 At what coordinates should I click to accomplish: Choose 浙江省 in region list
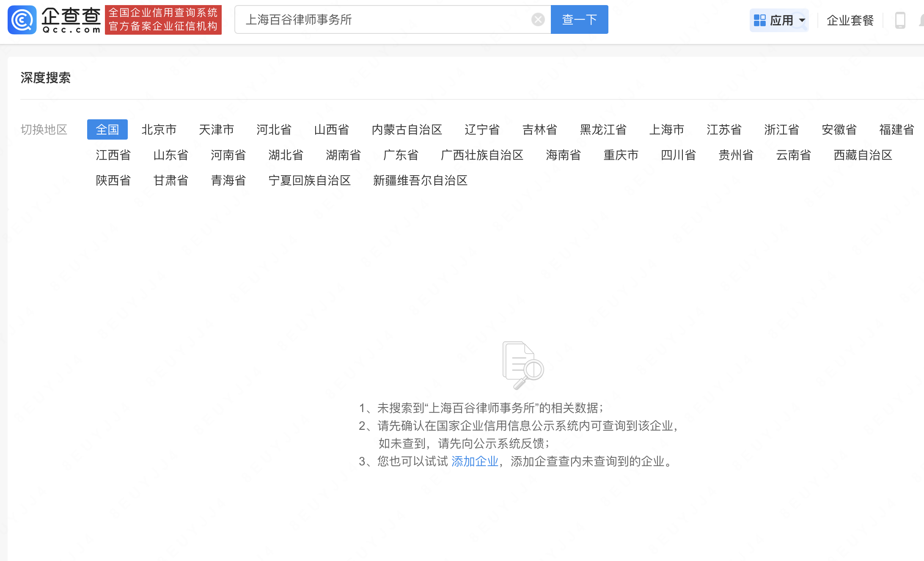coord(782,129)
